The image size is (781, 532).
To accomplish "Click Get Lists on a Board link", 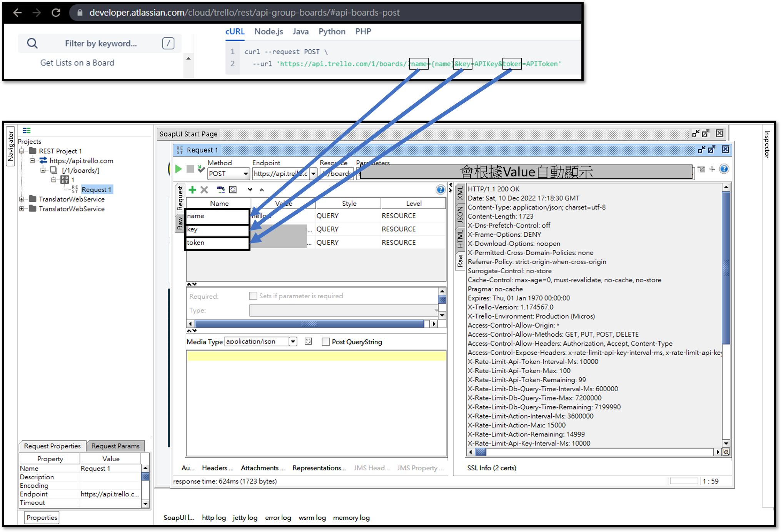I will (x=77, y=63).
